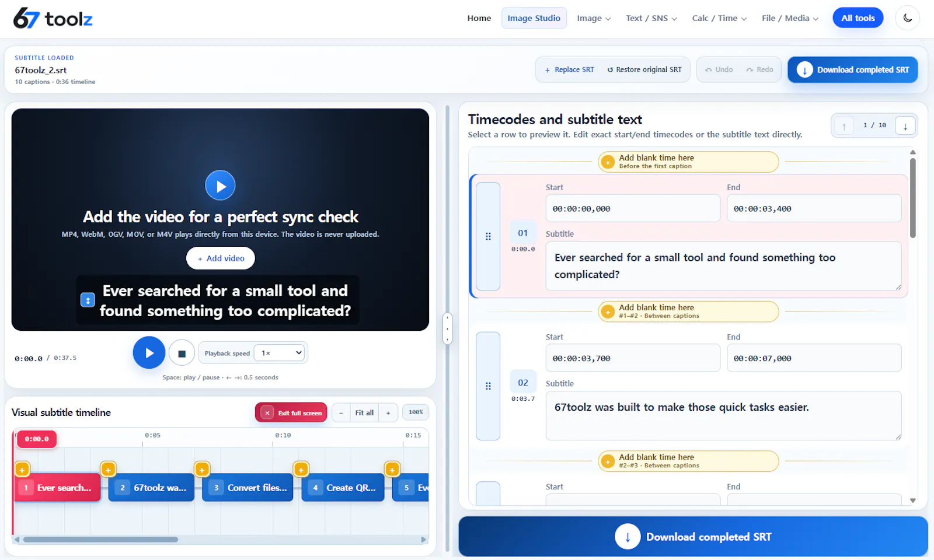Add blank time before the first caption
The width and height of the screenshot is (934, 560).
click(688, 162)
